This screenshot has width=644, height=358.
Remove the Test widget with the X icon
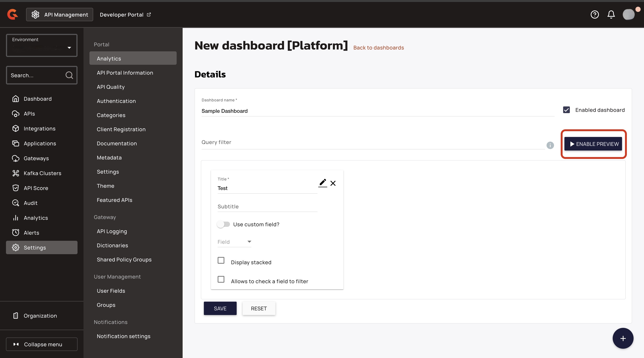point(333,183)
